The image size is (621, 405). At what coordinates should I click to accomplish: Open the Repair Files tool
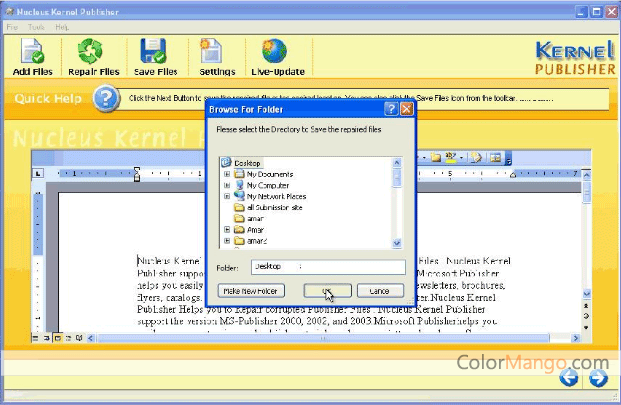point(93,57)
